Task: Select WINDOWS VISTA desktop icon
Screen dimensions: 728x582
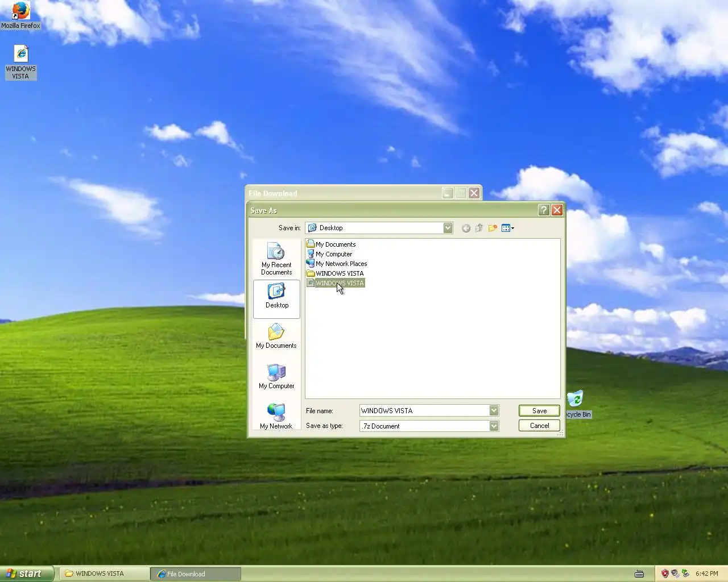Action: click(20, 63)
